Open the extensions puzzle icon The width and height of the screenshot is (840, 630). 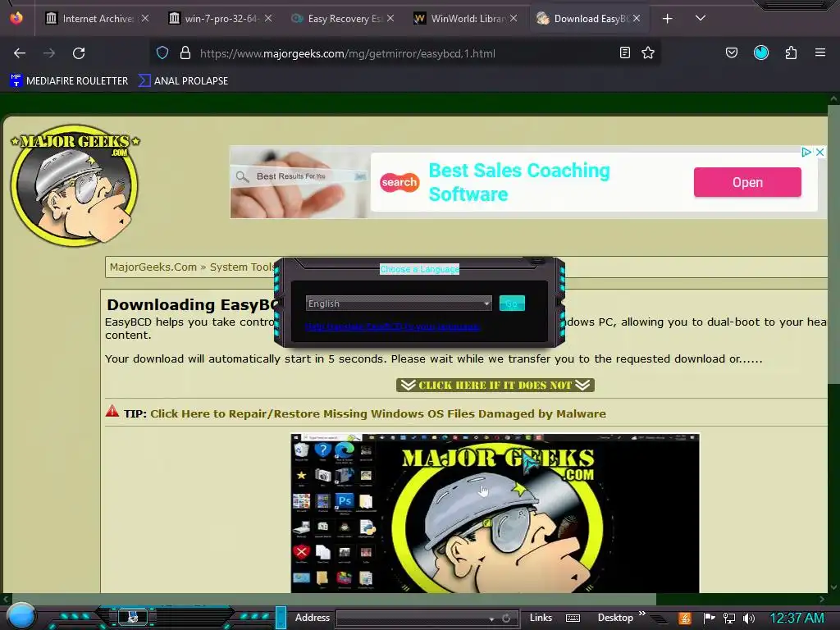click(x=791, y=52)
